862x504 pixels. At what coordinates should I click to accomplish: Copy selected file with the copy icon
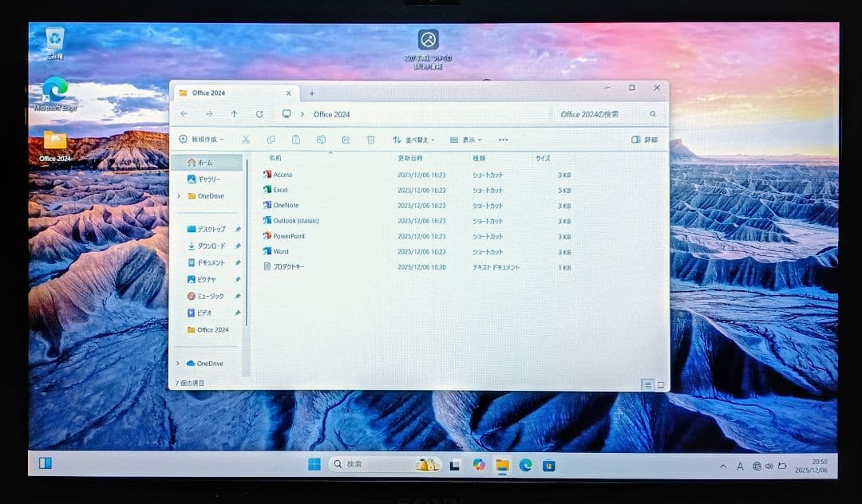(x=271, y=139)
